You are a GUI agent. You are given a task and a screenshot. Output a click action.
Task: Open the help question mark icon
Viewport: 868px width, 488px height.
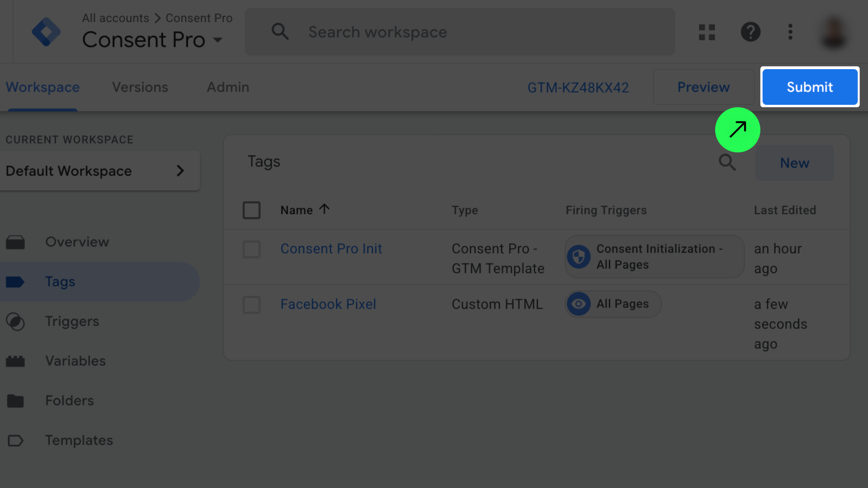pos(750,32)
